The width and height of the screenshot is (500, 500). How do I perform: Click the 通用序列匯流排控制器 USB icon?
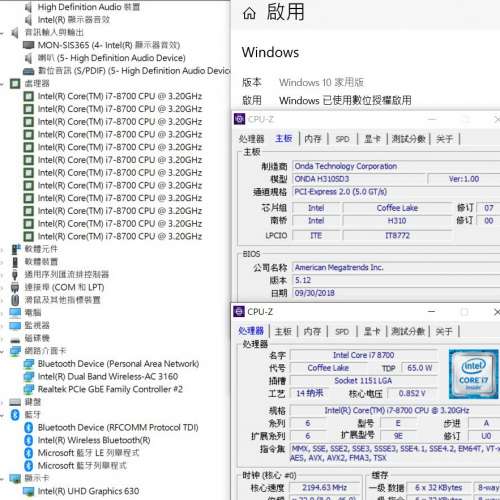15,275
